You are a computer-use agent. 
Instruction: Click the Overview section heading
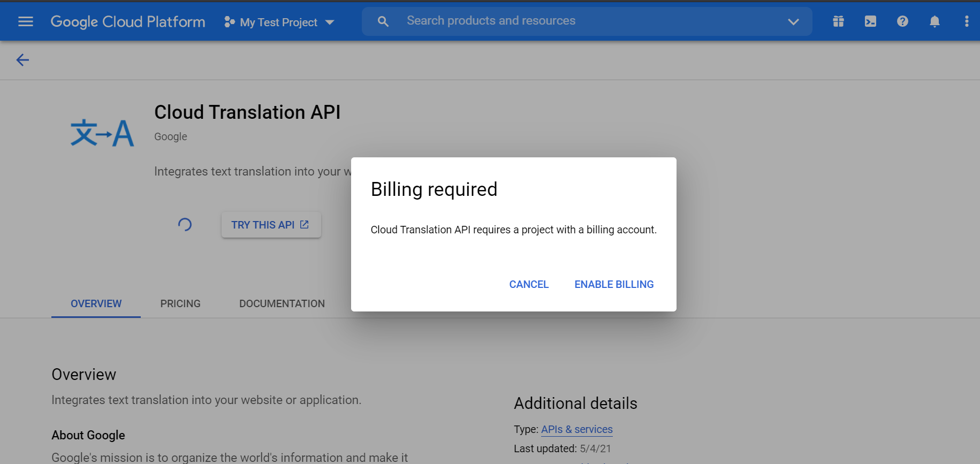tap(84, 375)
